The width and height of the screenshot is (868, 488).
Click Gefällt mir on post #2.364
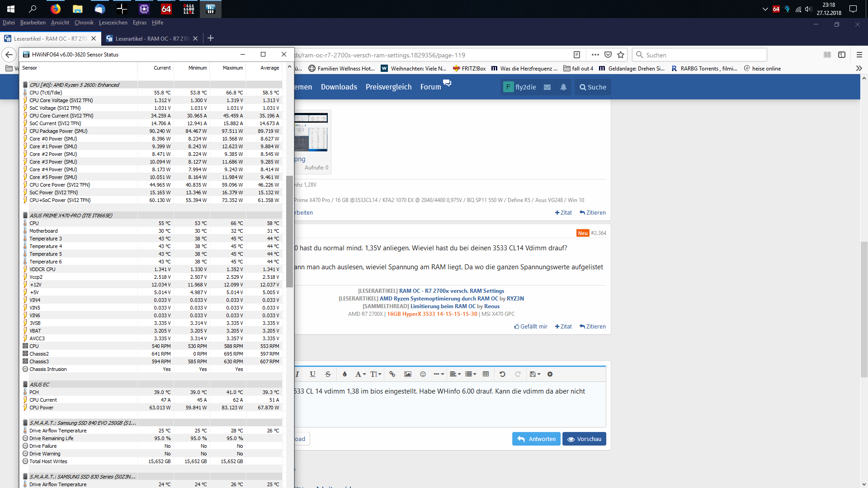point(531,327)
